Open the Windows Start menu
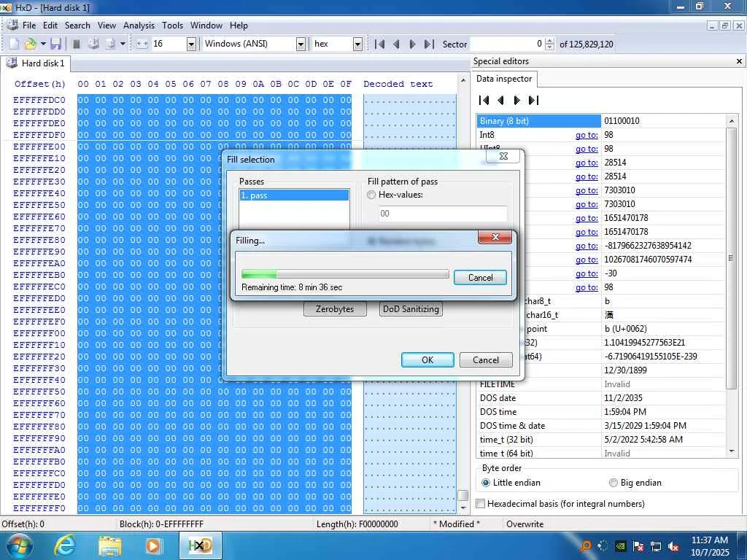Image resolution: width=747 pixels, height=560 pixels. (18, 545)
